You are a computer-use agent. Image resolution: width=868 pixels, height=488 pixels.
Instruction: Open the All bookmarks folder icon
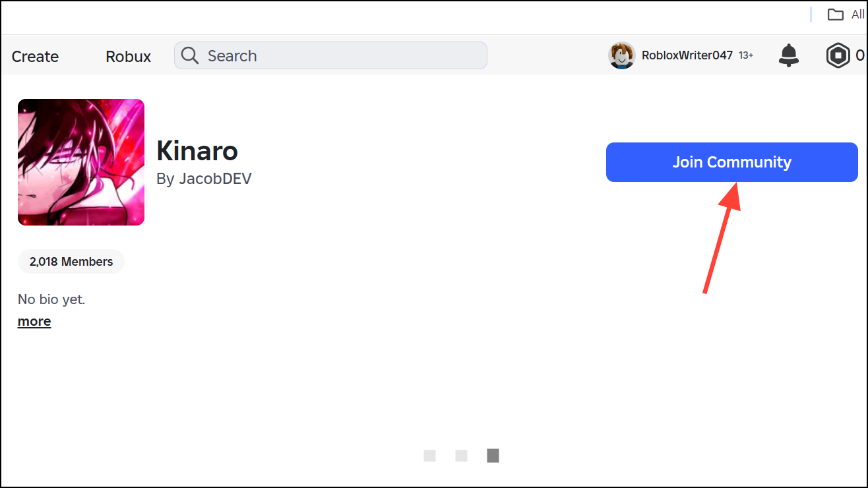coord(836,15)
